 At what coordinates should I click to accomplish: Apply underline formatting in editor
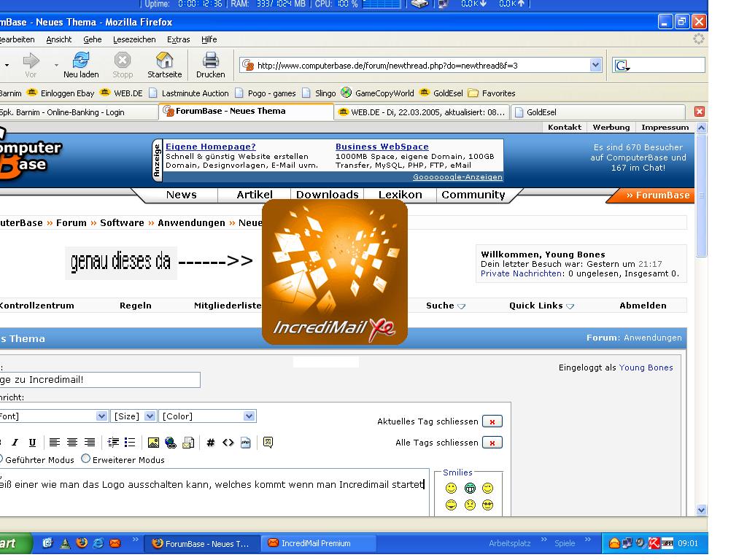tap(32, 443)
